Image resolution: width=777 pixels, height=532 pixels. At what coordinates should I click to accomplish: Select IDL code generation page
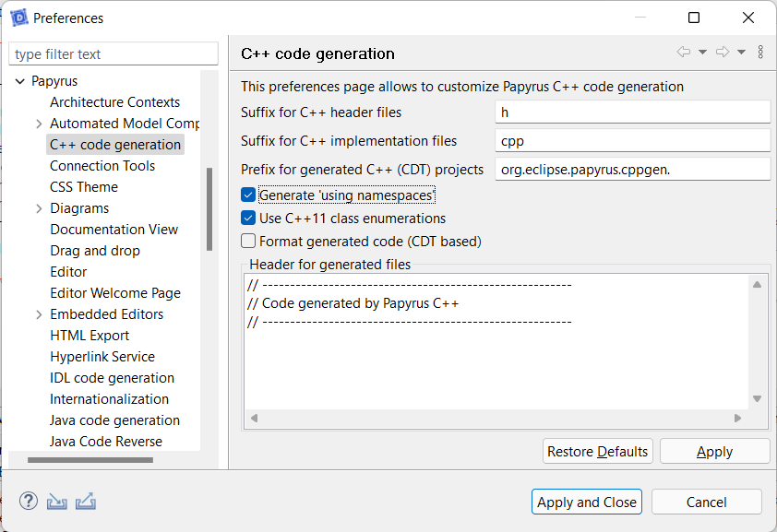(112, 379)
